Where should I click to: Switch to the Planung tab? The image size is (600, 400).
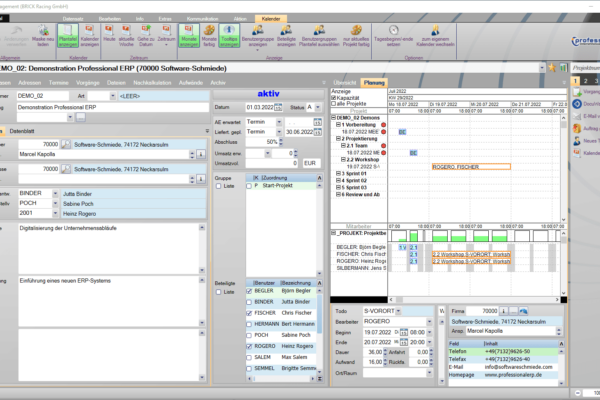(374, 83)
